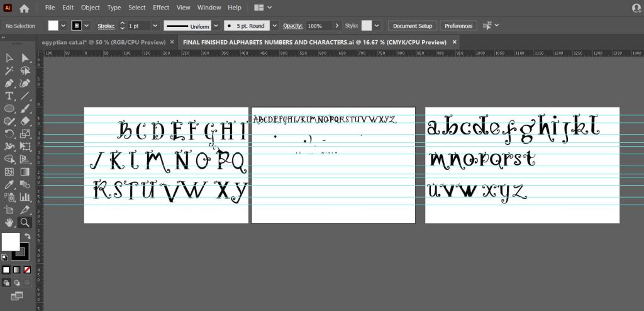Image resolution: width=644 pixels, height=311 pixels.
Task: Click the white fill color swatch in the control bar
Action: [x=53, y=26]
